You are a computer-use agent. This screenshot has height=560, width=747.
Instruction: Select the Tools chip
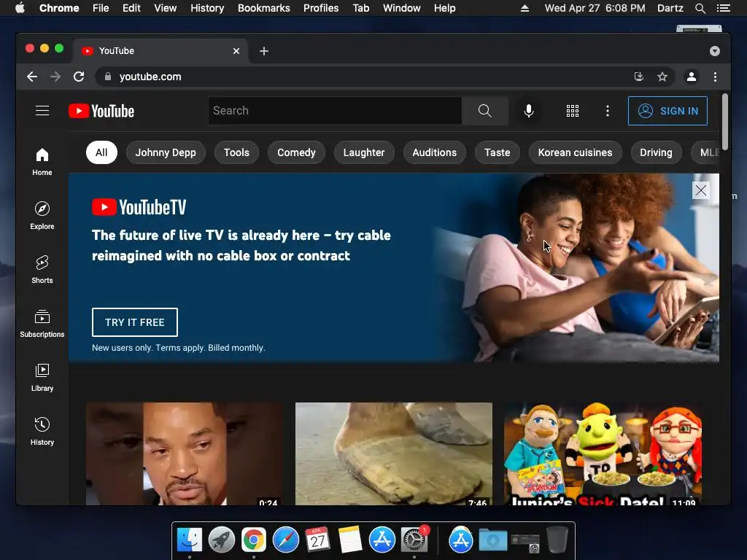click(x=237, y=152)
